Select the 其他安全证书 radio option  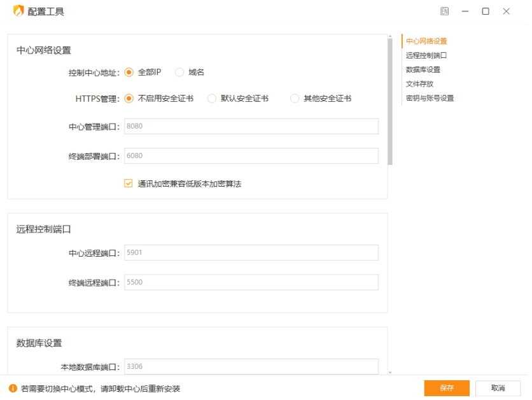coord(295,99)
